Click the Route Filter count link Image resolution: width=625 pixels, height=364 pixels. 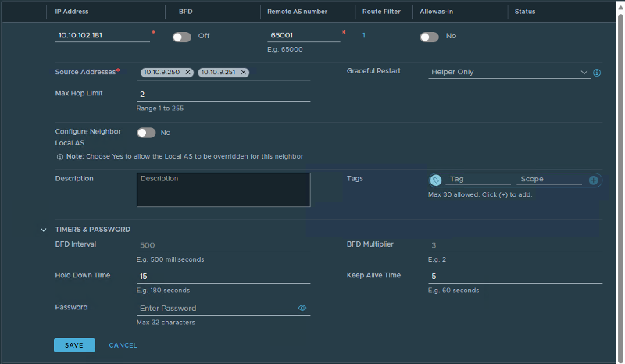364,36
